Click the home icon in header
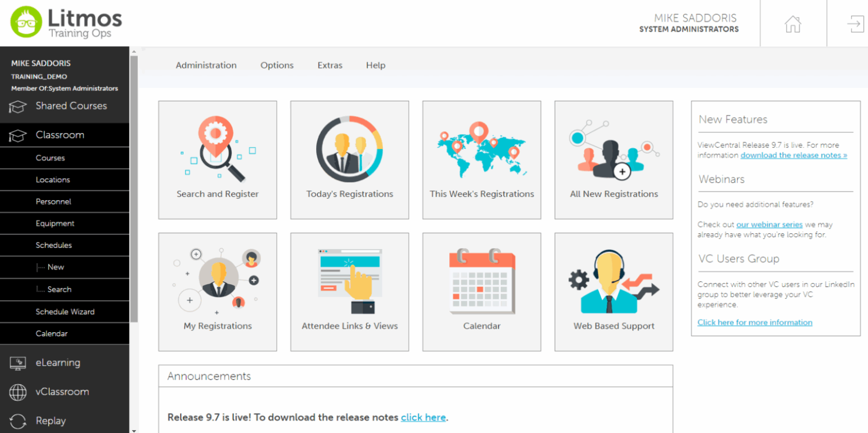The height and width of the screenshot is (433, 868). point(793,24)
